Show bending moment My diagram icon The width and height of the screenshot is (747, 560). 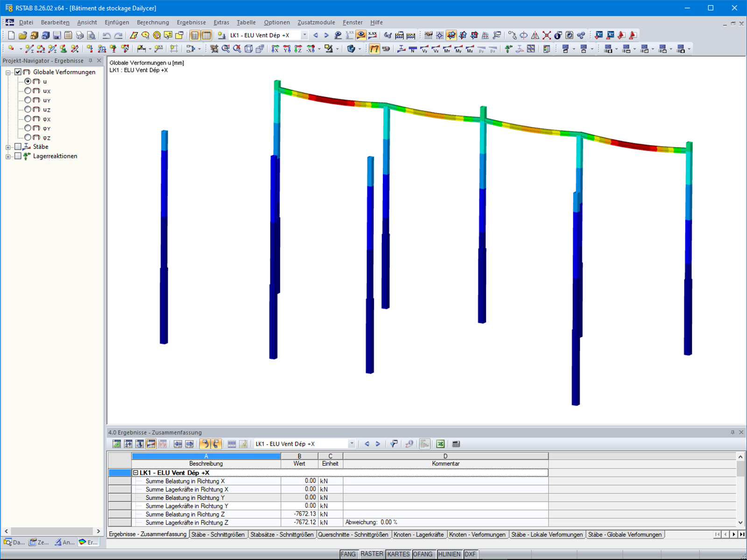[x=458, y=49]
